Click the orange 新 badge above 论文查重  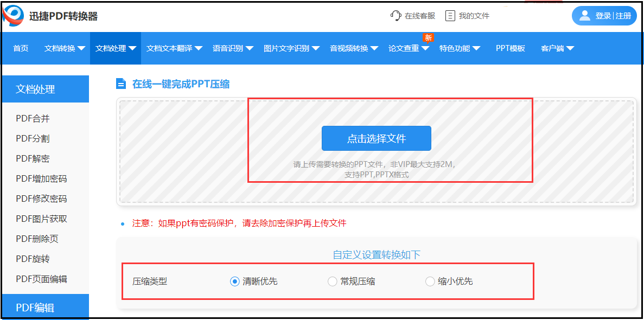pyautogui.click(x=429, y=38)
